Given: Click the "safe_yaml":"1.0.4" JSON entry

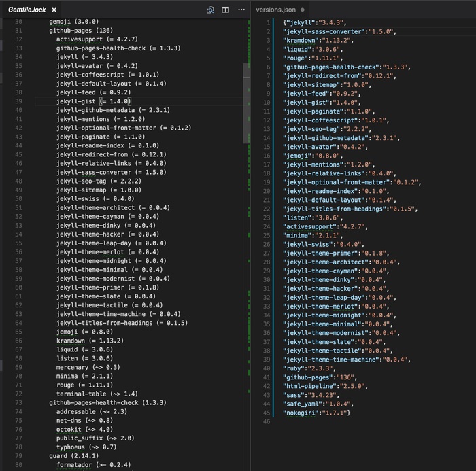Looking at the screenshot, I should [318, 404].
